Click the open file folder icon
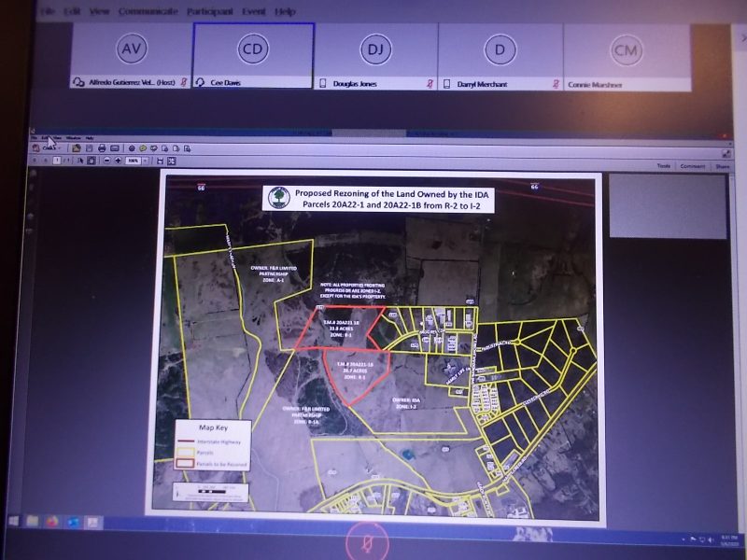Screen dimensions: 747x560 (x=77, y=147)
